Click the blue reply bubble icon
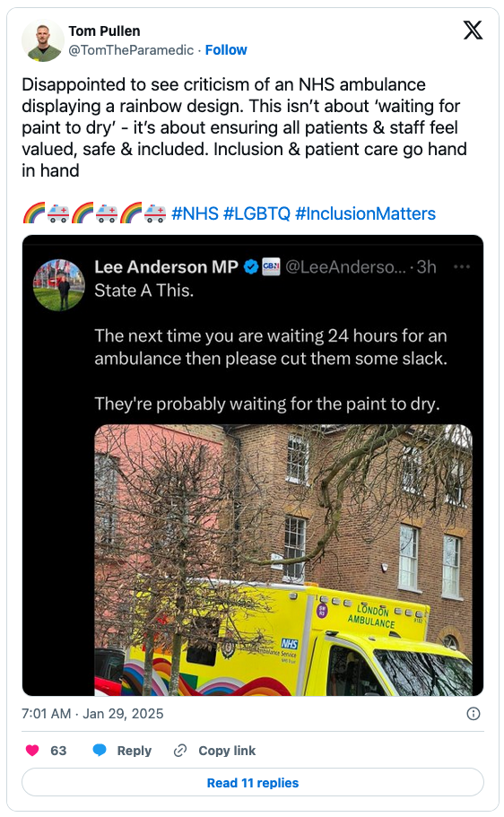The width and height of the screenshot is (504, 817). point(99,751)
